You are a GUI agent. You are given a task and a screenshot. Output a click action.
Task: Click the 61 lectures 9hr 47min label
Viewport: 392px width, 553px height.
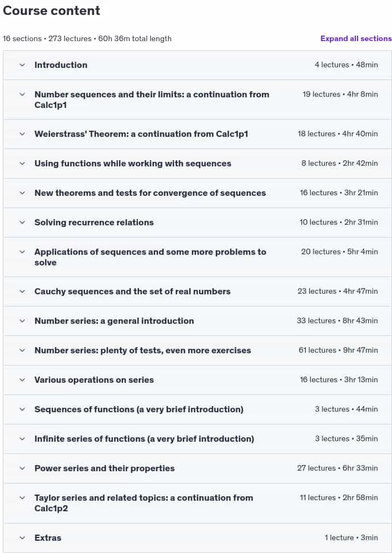(x=338, y=350)
